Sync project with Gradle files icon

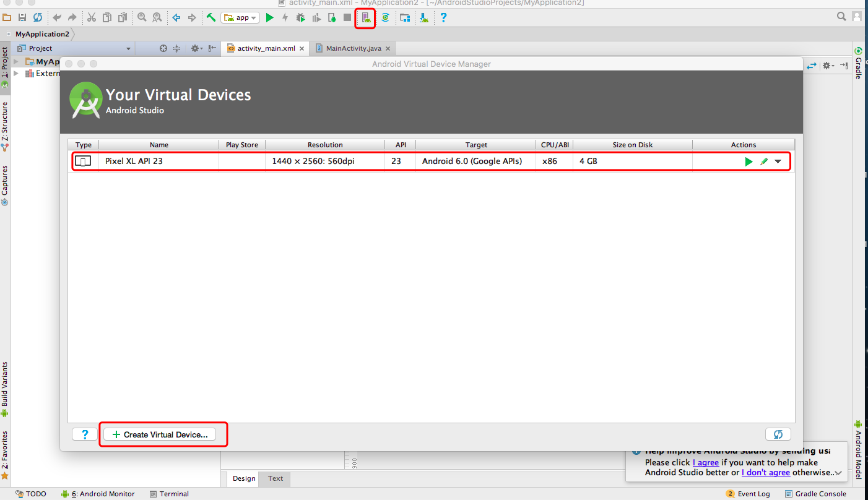[385, 17]
